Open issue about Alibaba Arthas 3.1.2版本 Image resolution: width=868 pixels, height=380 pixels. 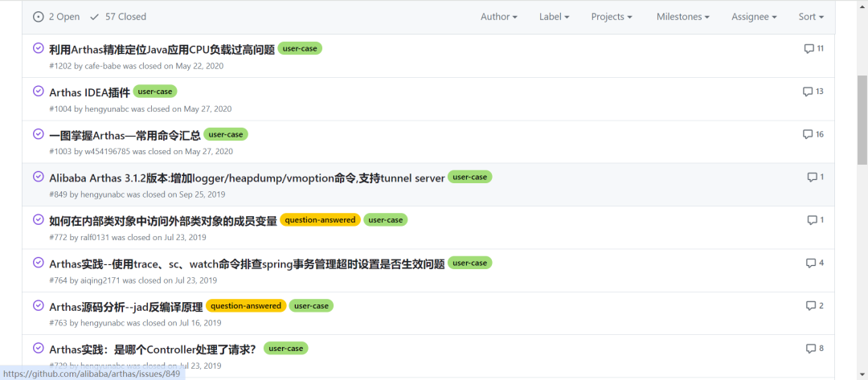click(247, 178)
